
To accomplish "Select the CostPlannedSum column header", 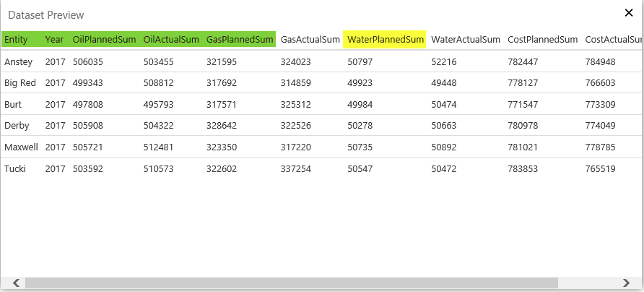I will click(542, 40).
